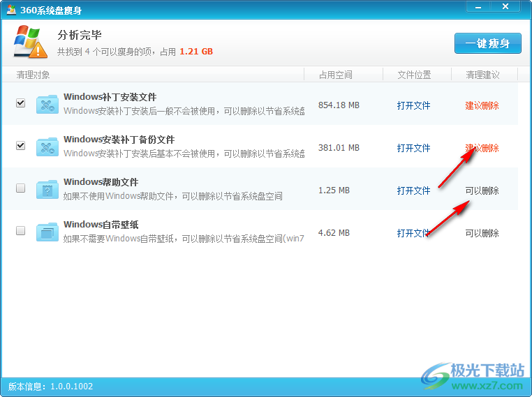The image size is (532, 397).
Task: Click the 分析完毕 heading
Action: (80, 35)
